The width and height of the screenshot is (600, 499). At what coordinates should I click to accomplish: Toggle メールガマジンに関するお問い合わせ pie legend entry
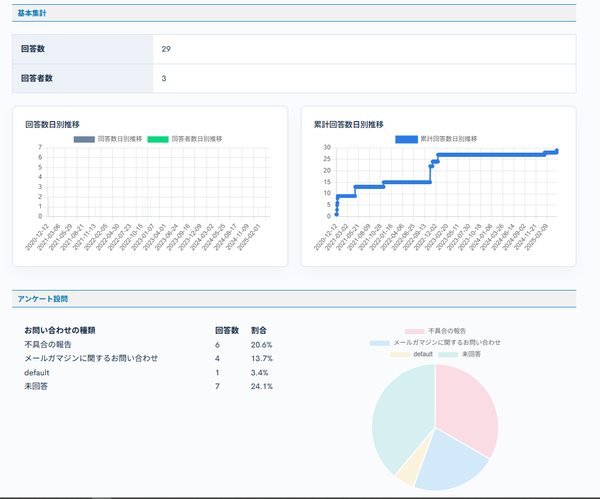coord(435,342)
